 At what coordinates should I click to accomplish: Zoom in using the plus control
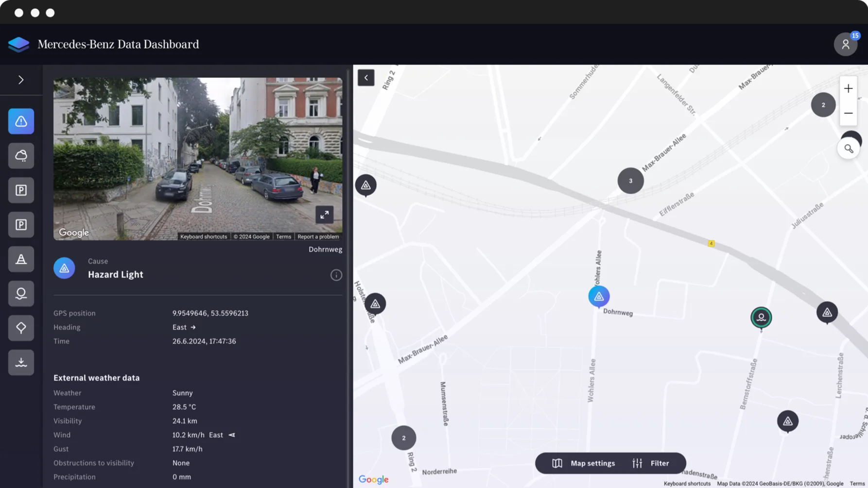849,88
